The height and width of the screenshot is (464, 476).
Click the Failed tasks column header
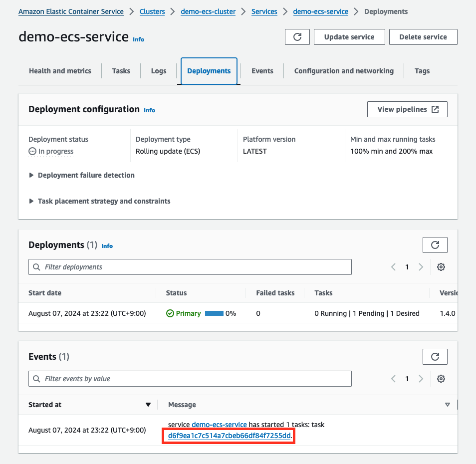(x=275, y=293)
